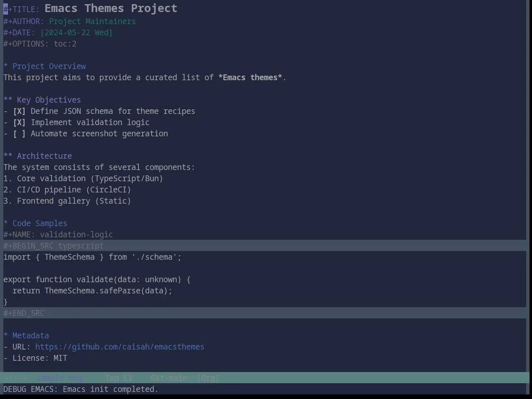Image resolution: width=532 pixels, height=399 pixels.
Task: Collapse the 'Architecture' subheading
Action: pos(37,156)
